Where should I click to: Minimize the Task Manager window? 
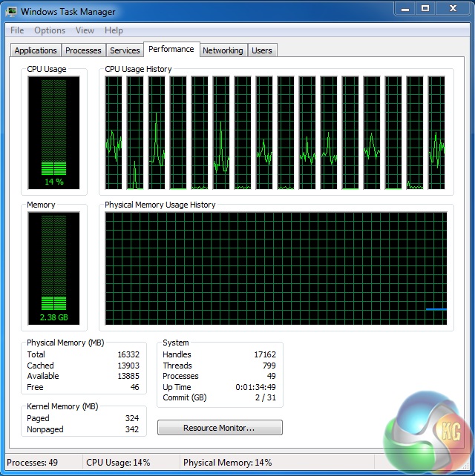tap(405, 9)
